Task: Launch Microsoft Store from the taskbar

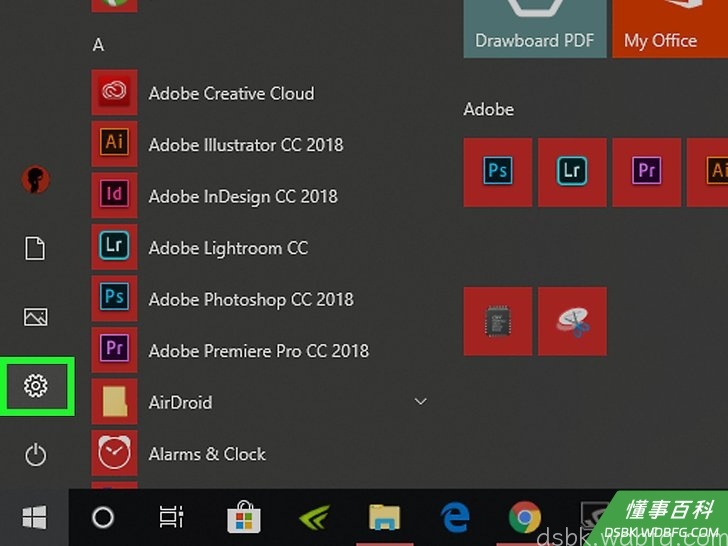Action: tap(244, 516)
